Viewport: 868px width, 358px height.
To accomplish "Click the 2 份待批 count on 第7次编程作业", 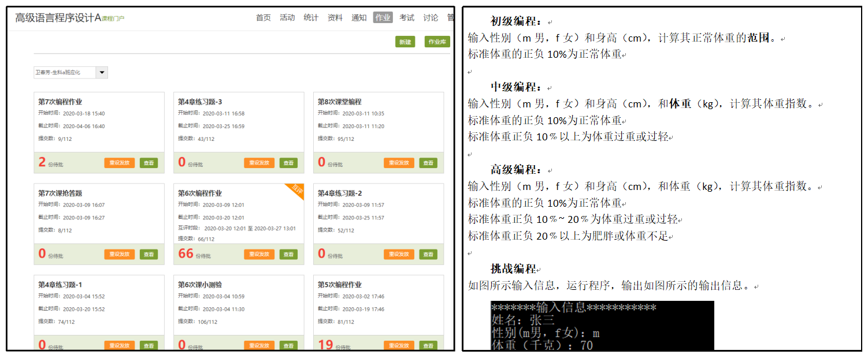I will [x=50, y=163].
